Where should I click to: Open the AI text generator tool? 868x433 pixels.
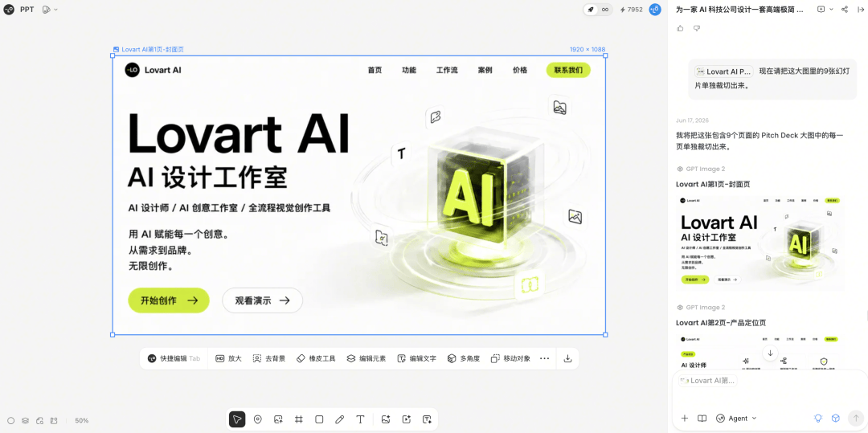[427, 419]
